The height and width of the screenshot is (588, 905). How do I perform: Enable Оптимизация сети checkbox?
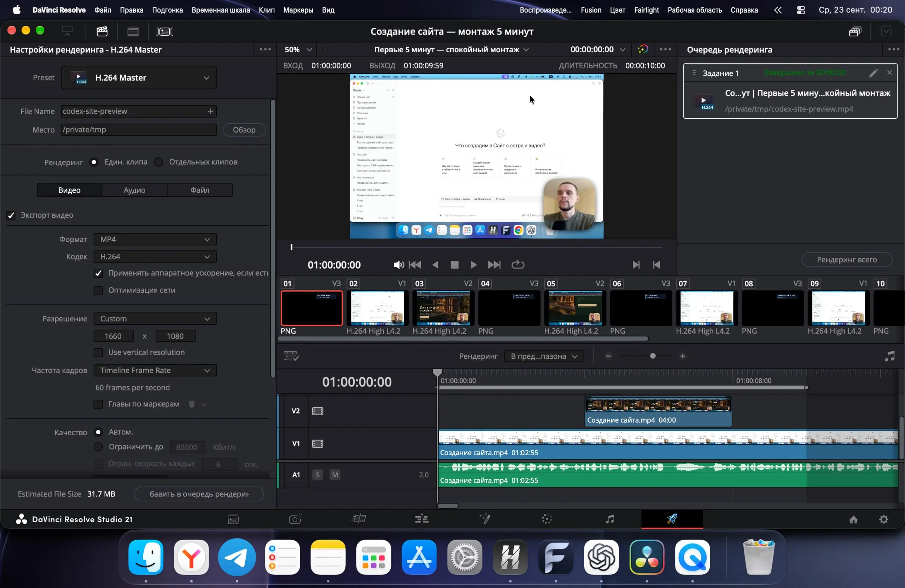coord(99,290)
